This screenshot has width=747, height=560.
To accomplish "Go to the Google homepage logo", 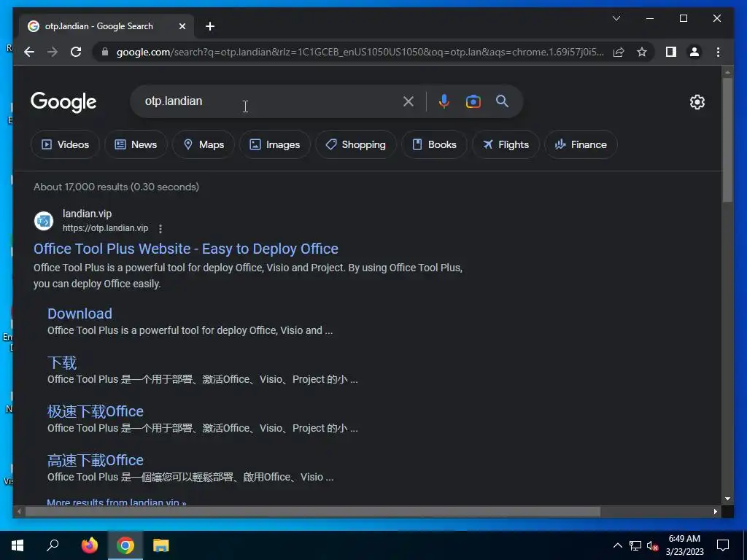I will pyautogui.click(x=63, y=102).
